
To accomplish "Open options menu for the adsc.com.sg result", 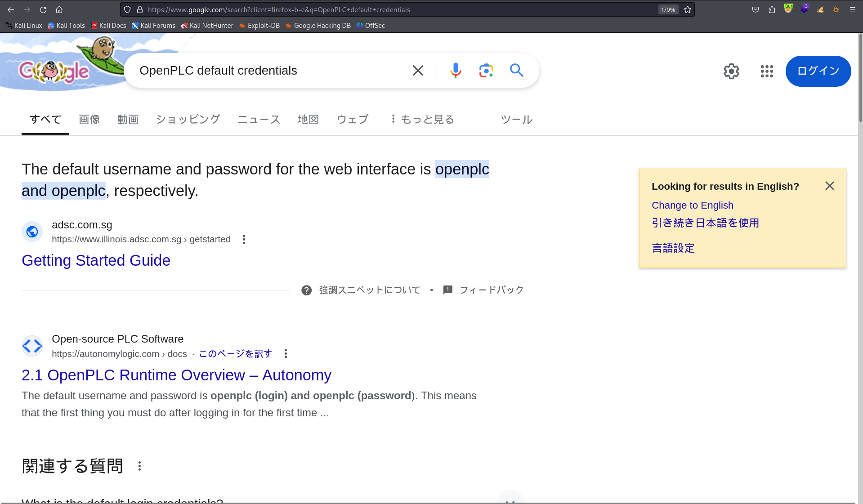I will pos(243,239).
